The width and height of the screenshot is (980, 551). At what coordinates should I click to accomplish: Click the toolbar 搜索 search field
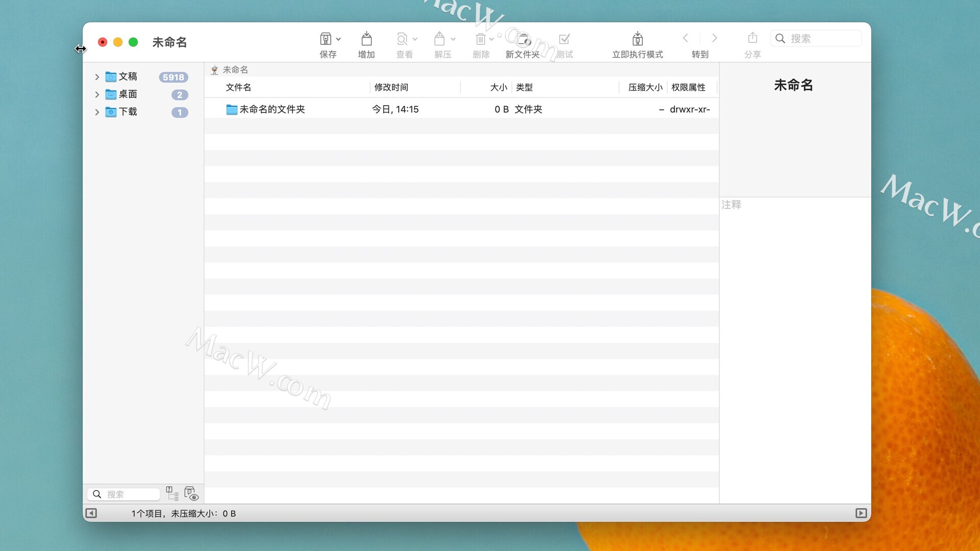816,38
